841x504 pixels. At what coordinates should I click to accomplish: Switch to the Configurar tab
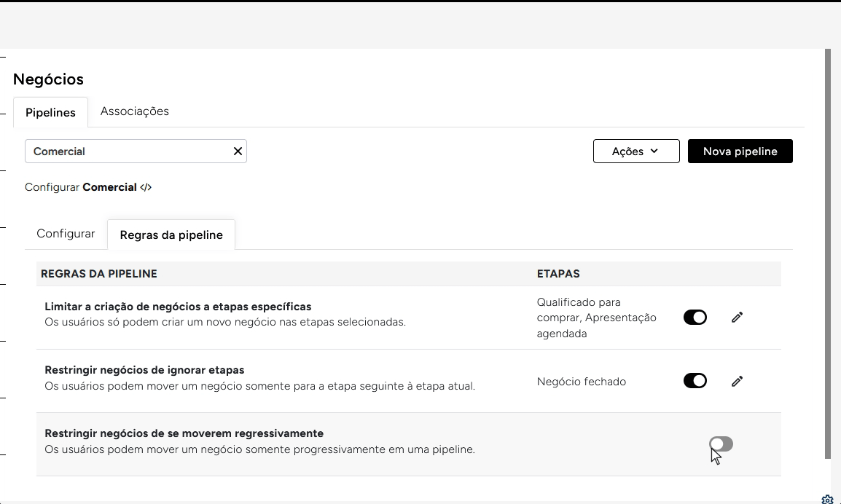pos(66,234)
